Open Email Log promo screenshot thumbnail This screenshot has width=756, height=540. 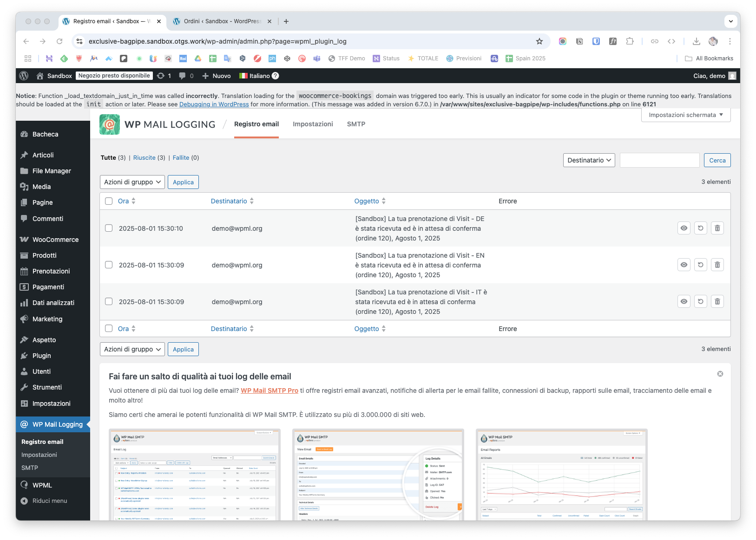coord(195,475)
